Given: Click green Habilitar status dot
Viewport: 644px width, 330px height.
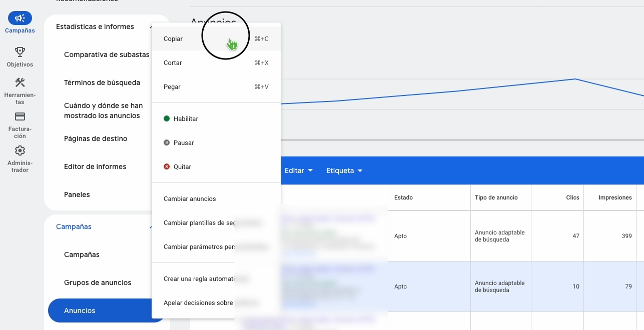Looking at the screenshot, I should coord(167,118).
